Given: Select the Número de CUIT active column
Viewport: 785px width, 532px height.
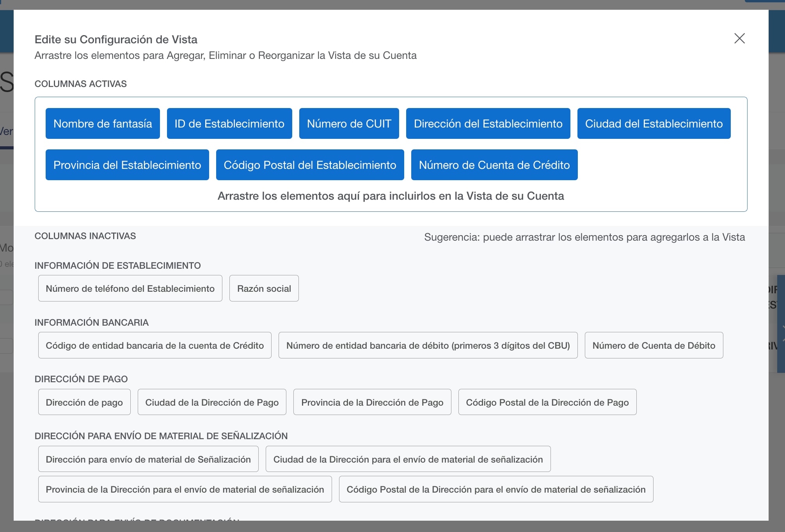Looking at the screenshot, I should point(349,124).
